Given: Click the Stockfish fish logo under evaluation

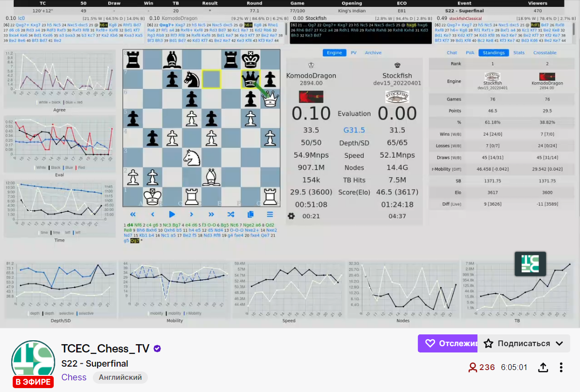Looking at the screenshot, I should (397, 97).
